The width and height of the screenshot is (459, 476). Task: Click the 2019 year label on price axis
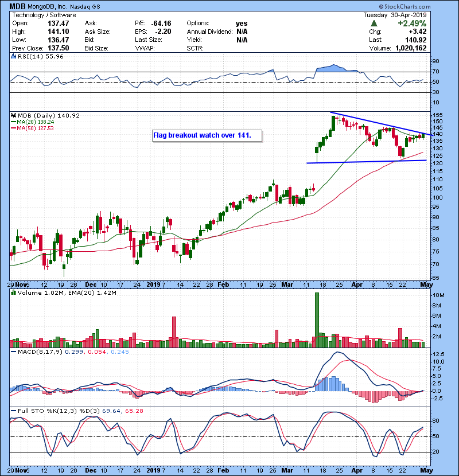point(153,284)
